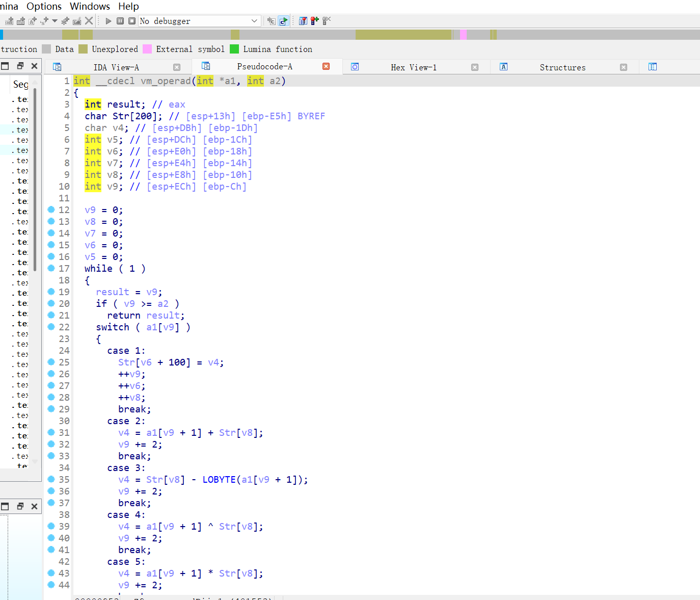This screenshot has height=600, width=700.
Task: Start process with the play button
Action: [x=109, y=21]
